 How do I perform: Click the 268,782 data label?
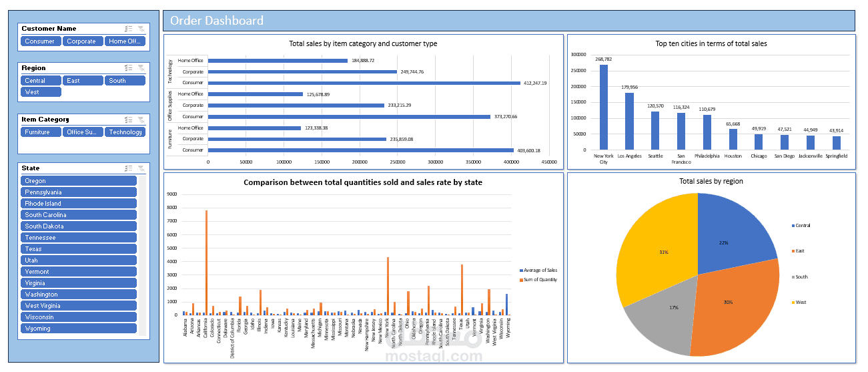click(x=604, y=59)
